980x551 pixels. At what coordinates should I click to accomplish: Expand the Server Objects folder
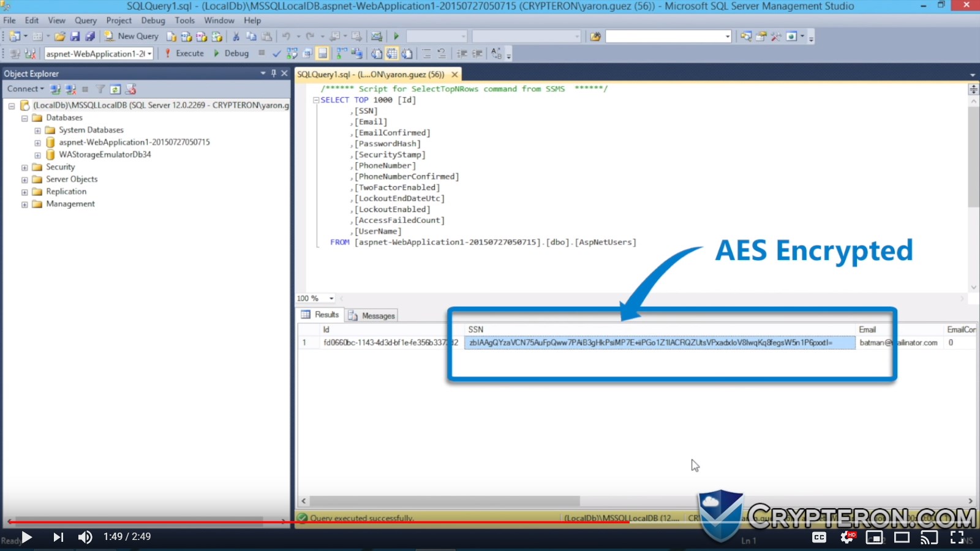(x=24, y=180)
